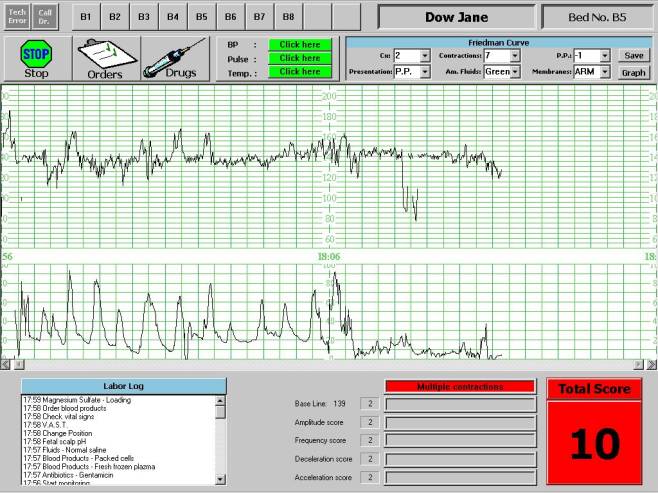Click the Pulse 'Click here' field
The image size is (658, 493).
300,59
